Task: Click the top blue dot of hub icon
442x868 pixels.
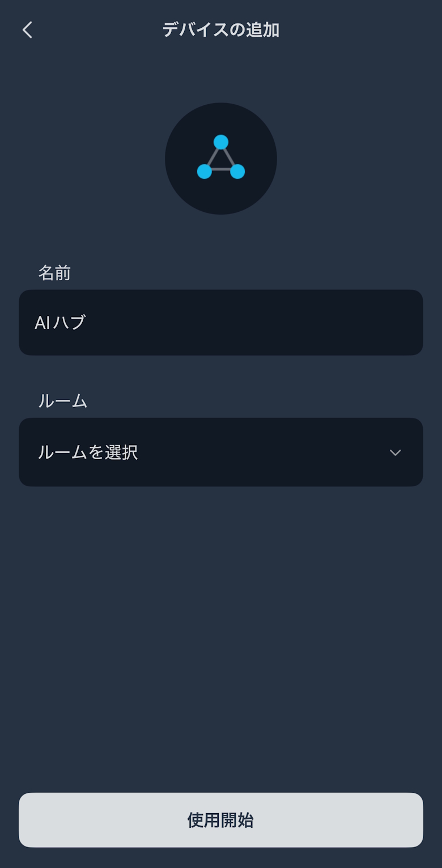Action: click(x=221, y=142)
